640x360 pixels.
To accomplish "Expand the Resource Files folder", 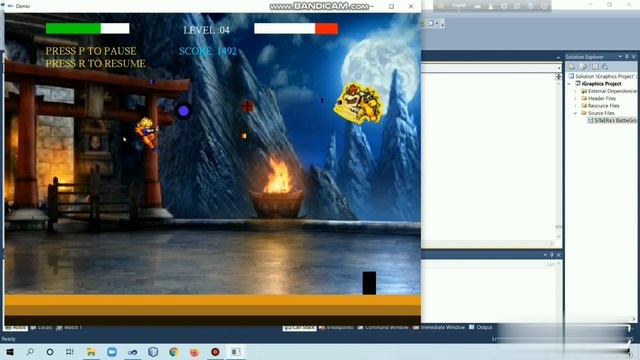I will (x=576, y=106).
